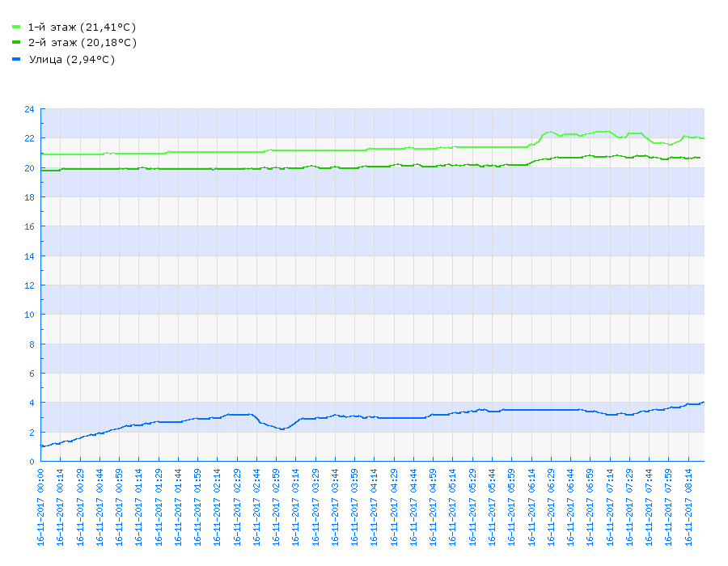Click the x-axis label '16-11-2017 00:44'

99,507
